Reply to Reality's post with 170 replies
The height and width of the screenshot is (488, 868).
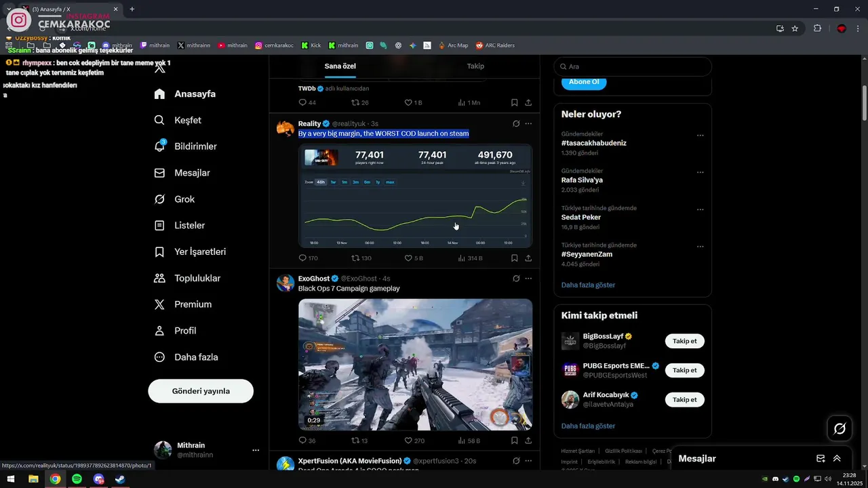[x=309, y=258]
